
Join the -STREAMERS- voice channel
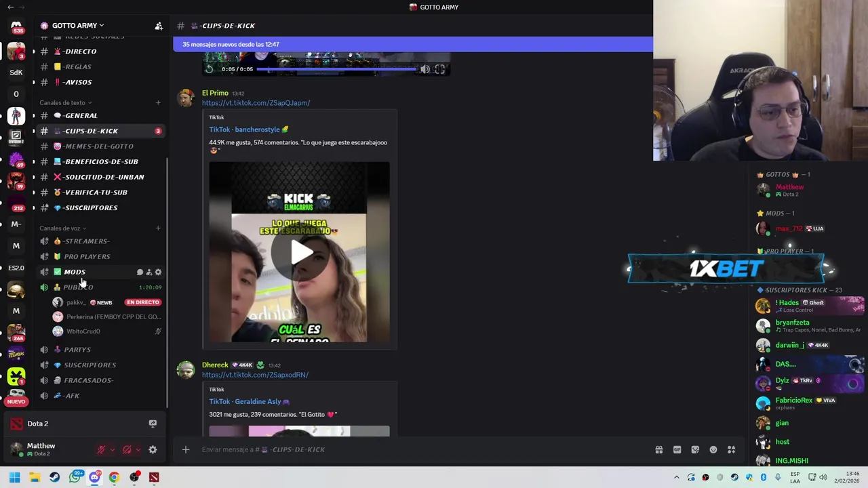pos(100,241)
